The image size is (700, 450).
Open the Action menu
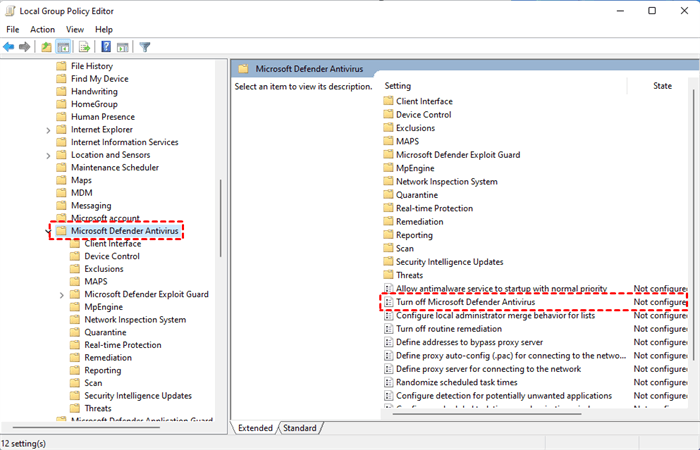coord(42,29)
